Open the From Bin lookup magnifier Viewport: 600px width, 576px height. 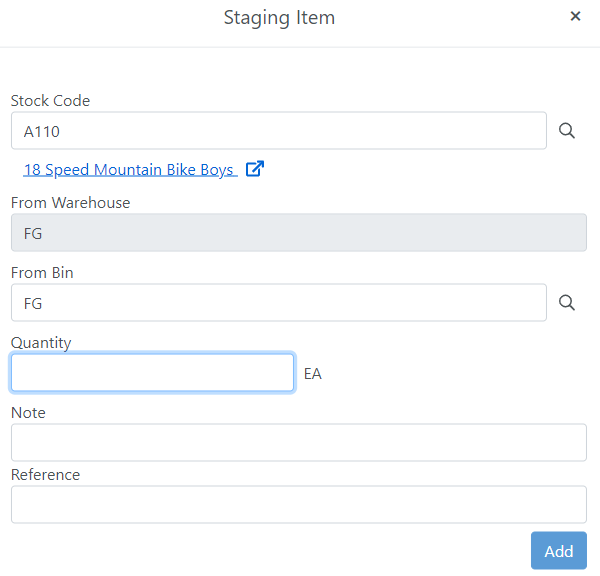click(x=567, y=303)
